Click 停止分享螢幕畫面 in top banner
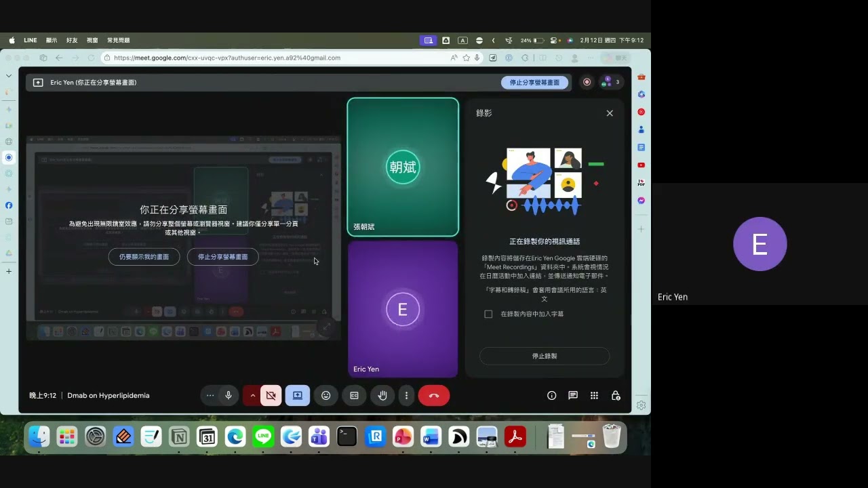 (x=534, y=82)
